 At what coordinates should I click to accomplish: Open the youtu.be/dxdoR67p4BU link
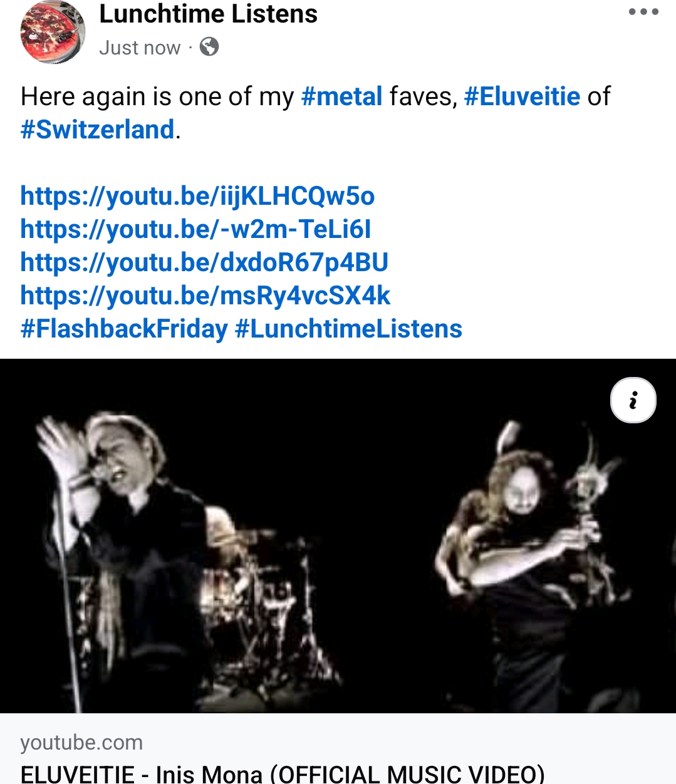click(204, 262)
